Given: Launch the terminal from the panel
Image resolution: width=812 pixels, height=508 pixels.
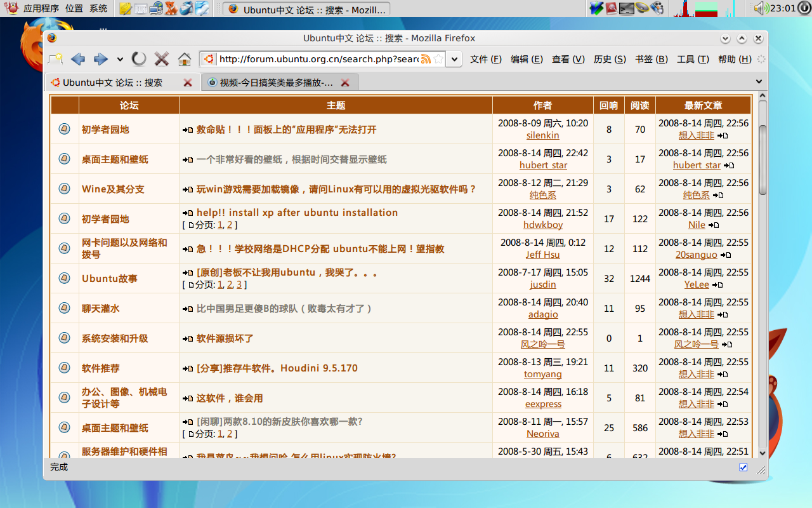Looking at the screenshot, I should (x=627, y=8).
